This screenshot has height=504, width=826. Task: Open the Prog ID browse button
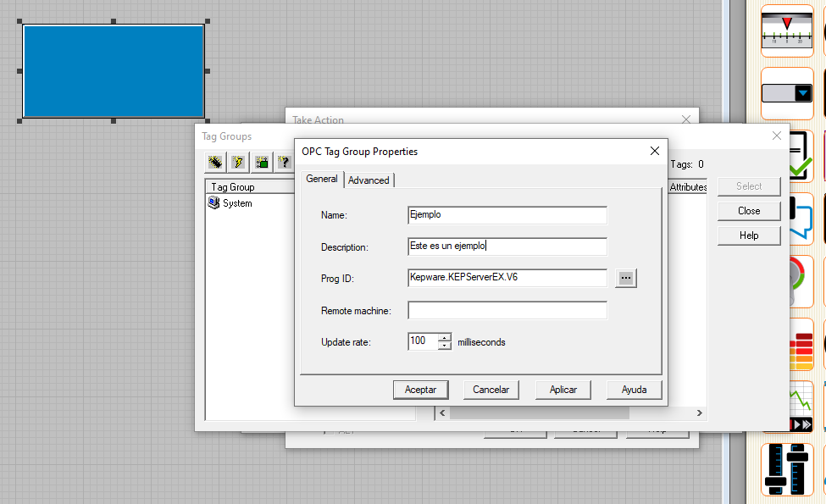point(625,278)
